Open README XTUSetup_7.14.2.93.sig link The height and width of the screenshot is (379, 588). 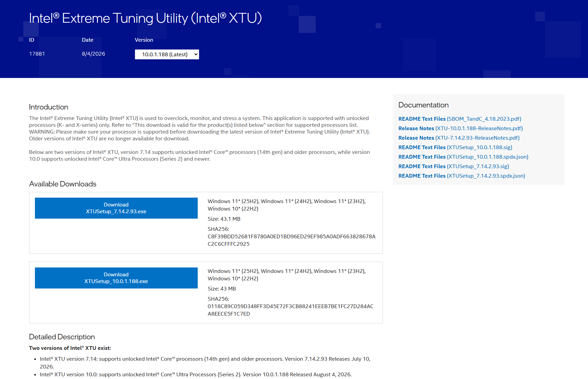click(x=454, y=166)
